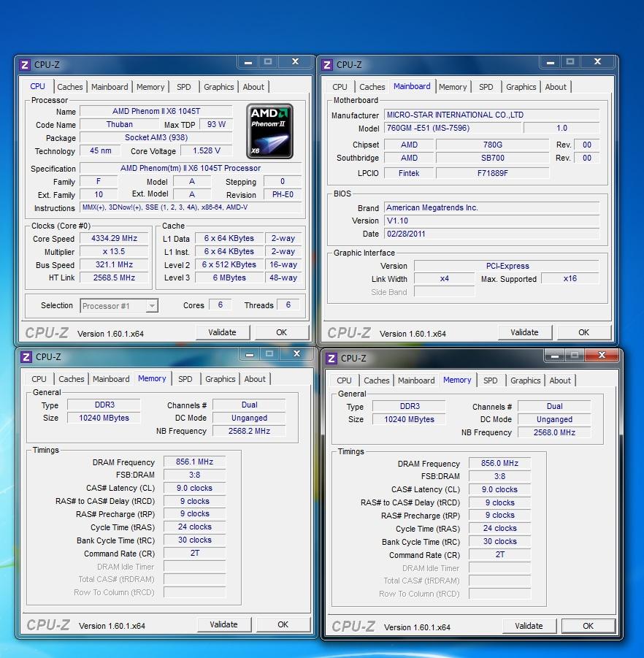The height and width of the screenshot is (658, 644).
Task: Open About tab in the bottom-left Memory window
Action: click(255, 379)
